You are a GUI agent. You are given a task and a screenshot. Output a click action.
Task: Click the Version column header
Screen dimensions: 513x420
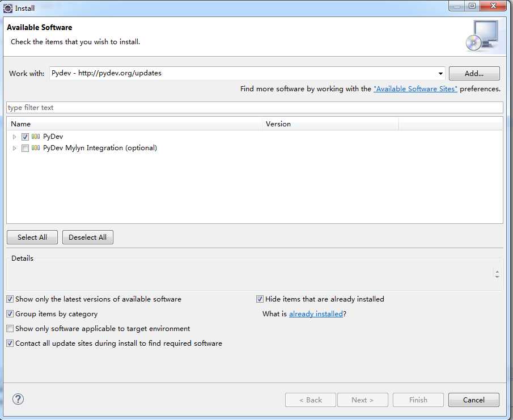pyautogui.click(x=330, y=124)
